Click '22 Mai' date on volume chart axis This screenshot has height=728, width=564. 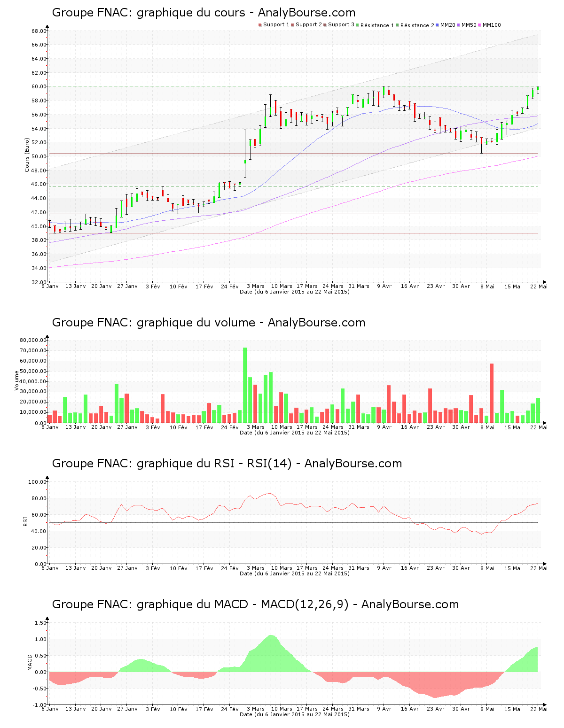pos(539,427)
